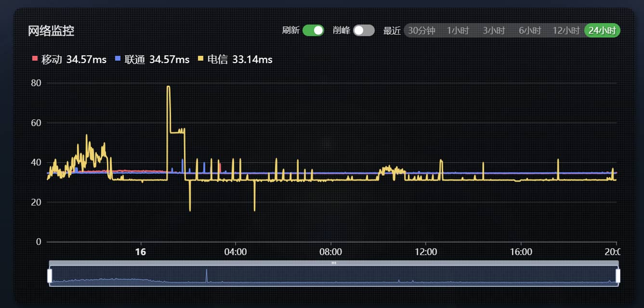
Task: Enable the 削峰 peak-clipping switch
Action: (364, 30)
